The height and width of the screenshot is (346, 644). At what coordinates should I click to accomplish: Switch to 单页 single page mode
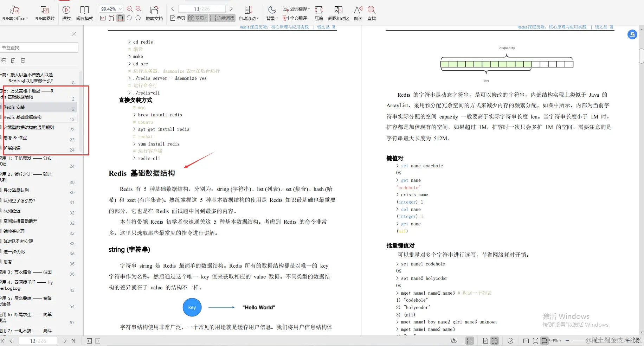tap(178, 18)
